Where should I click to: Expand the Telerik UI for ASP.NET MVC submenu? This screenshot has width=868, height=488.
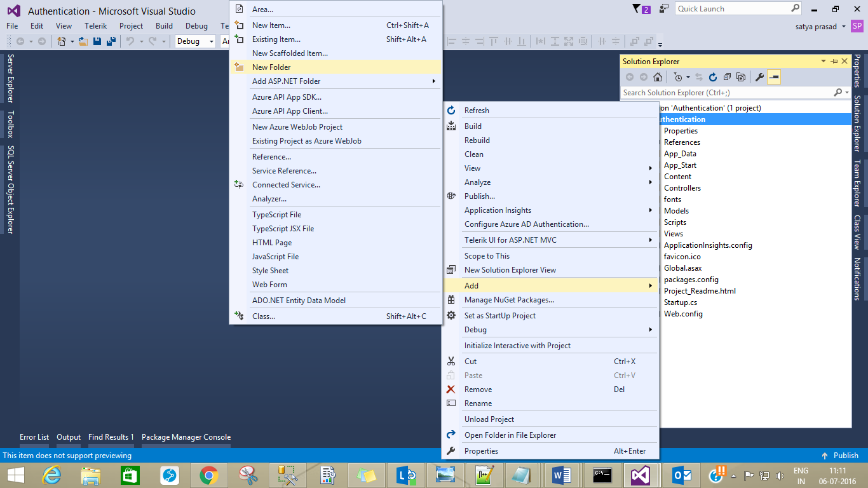(x=650, y=240)
